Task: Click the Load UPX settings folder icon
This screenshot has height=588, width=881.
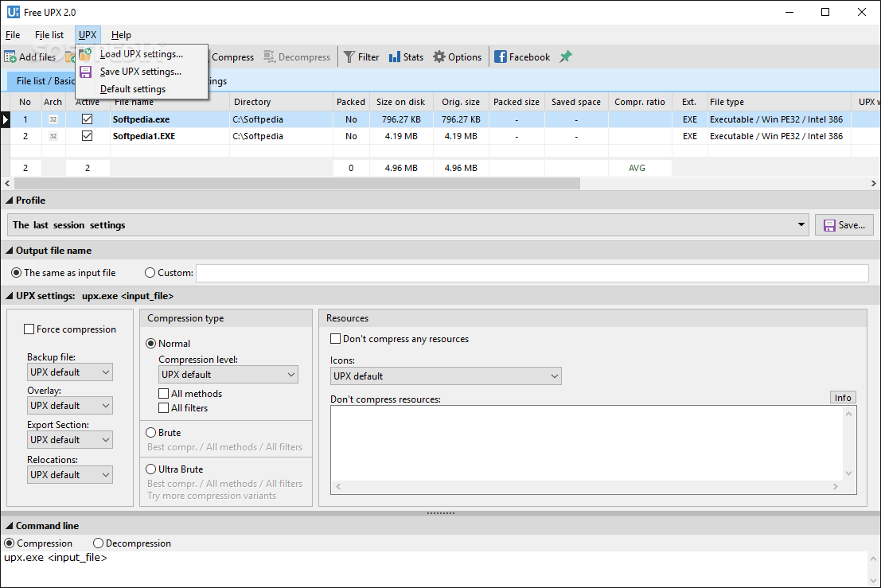Action: pyautogui.click(x=85, y=54)
